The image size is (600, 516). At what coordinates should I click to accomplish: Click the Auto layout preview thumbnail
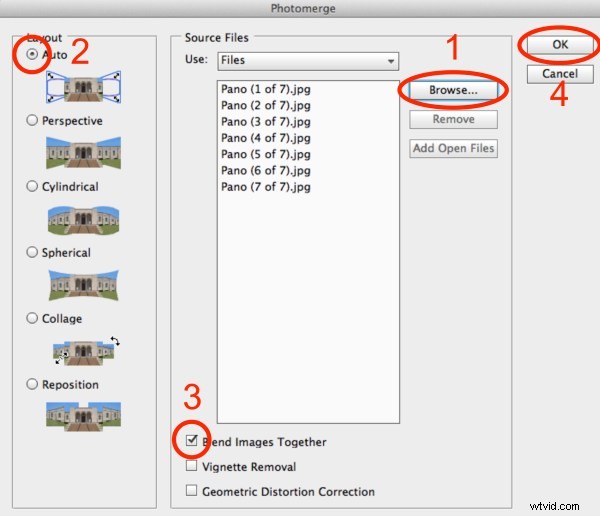click(x=83, y=87)
